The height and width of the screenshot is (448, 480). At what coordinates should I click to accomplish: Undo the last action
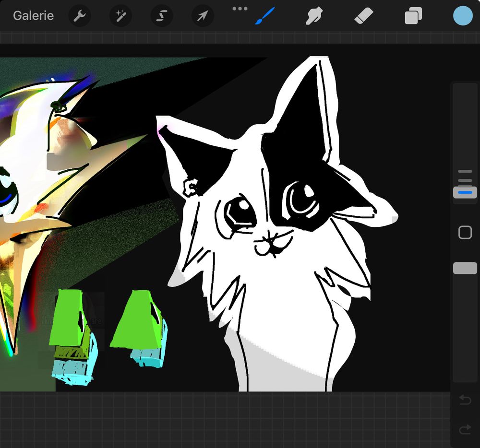point(465,400)
